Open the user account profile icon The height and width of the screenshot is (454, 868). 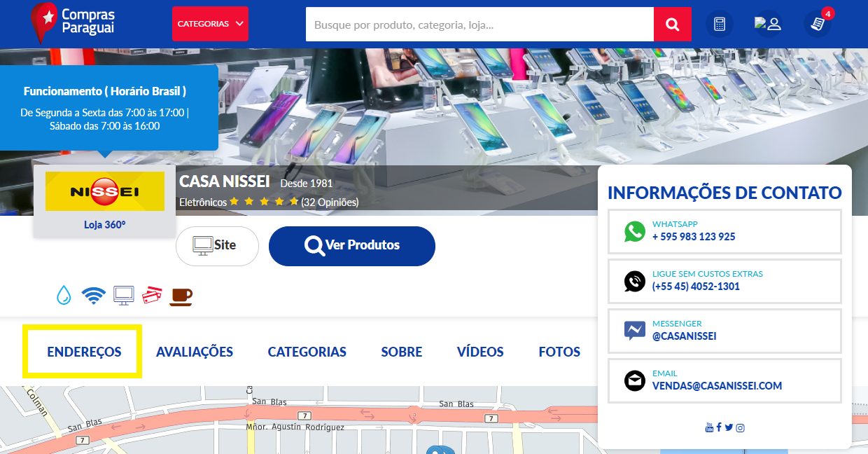pos(768,25)
